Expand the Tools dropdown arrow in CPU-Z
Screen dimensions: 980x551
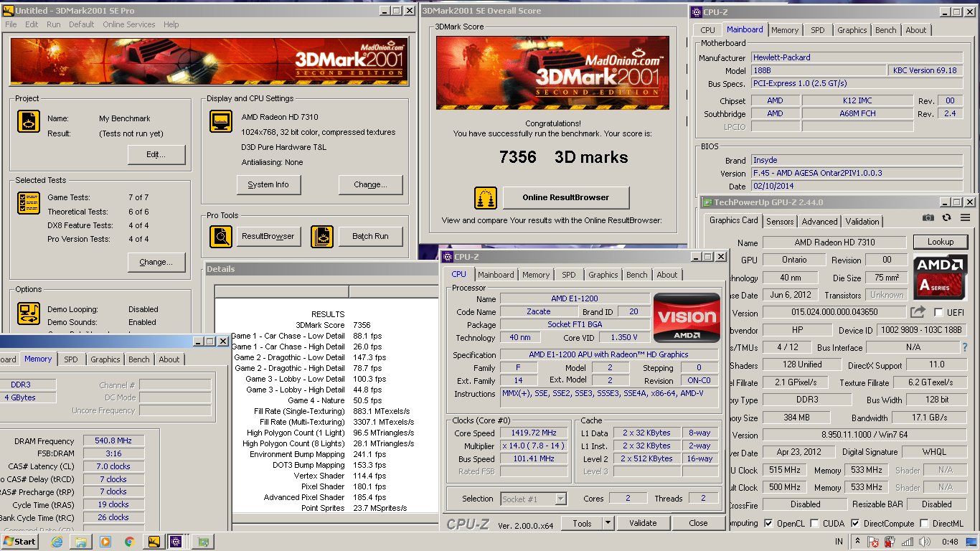tap(608, 523)
